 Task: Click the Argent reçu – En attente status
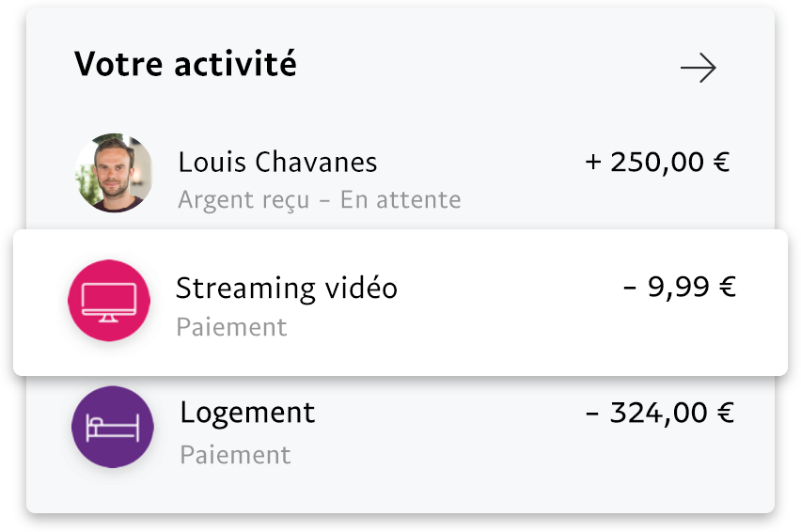[x=319, y=200]
